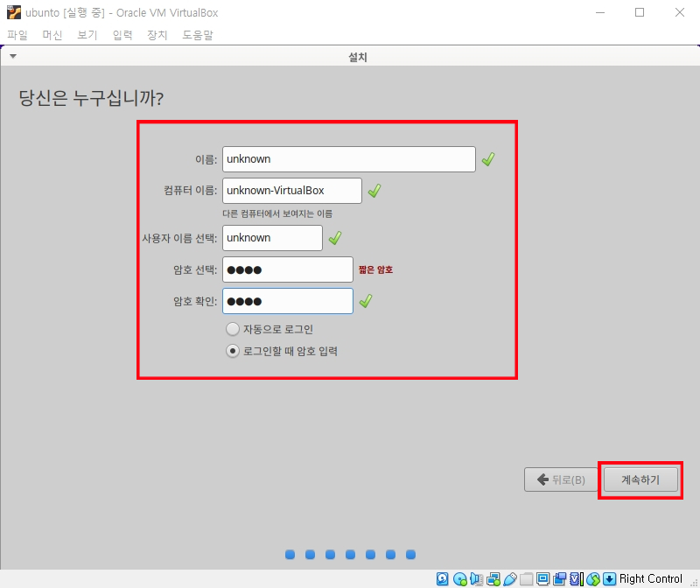Click the display monitor status icon

[x=542, y=579]
